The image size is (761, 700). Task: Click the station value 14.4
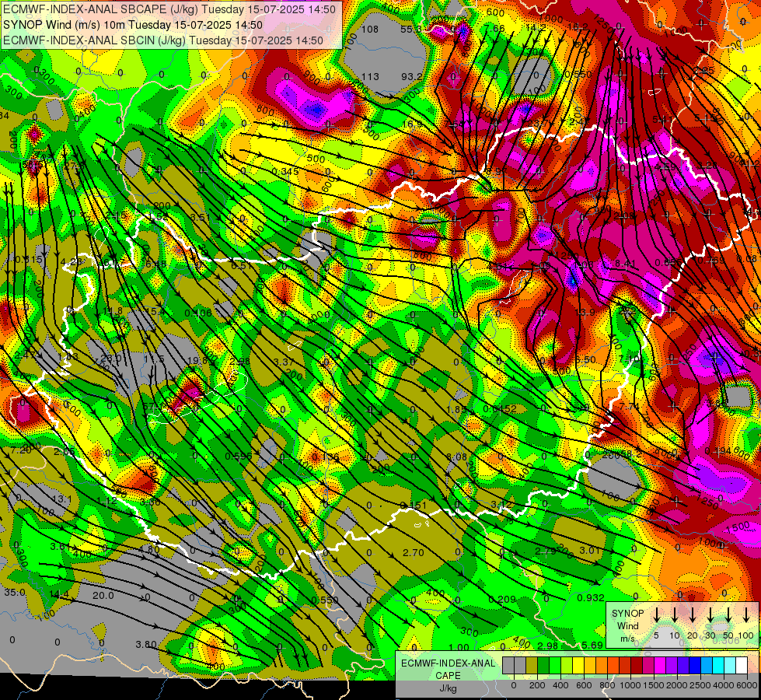59,594
